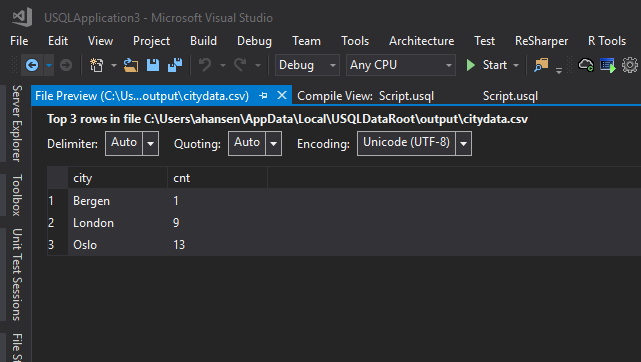Expand the Quoting Auto dropdown

click(273, 143)
